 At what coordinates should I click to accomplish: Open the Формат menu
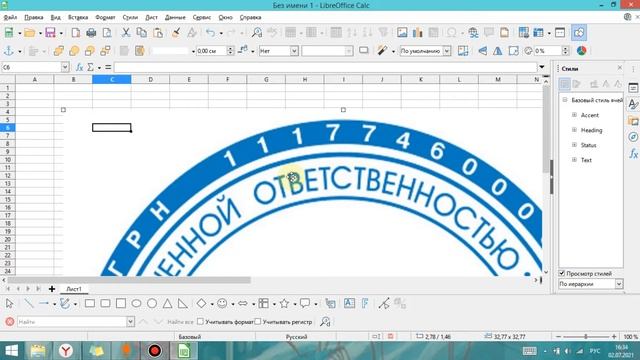pos(105,17)
